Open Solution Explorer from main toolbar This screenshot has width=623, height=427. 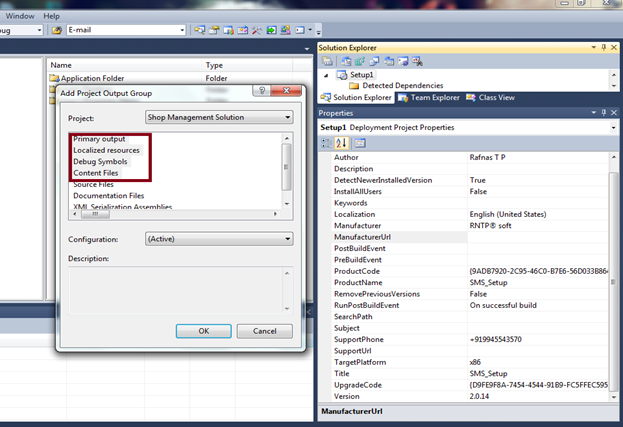point(199,30)
